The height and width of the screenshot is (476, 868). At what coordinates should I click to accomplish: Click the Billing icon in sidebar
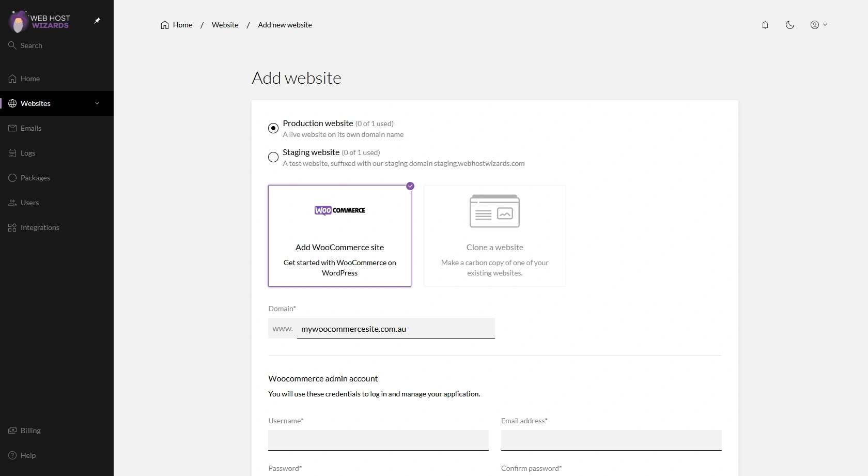12,431
